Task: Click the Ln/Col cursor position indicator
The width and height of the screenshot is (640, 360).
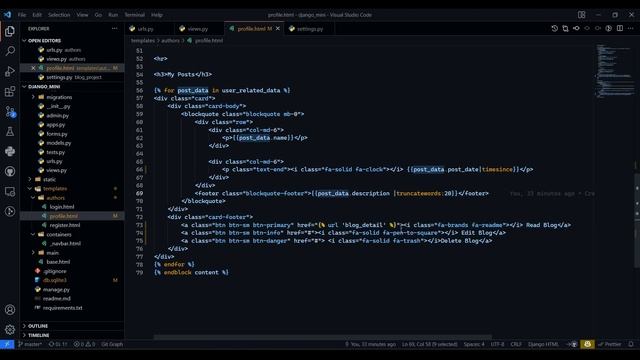Action: pyautogui.click(x=429, y=344)
